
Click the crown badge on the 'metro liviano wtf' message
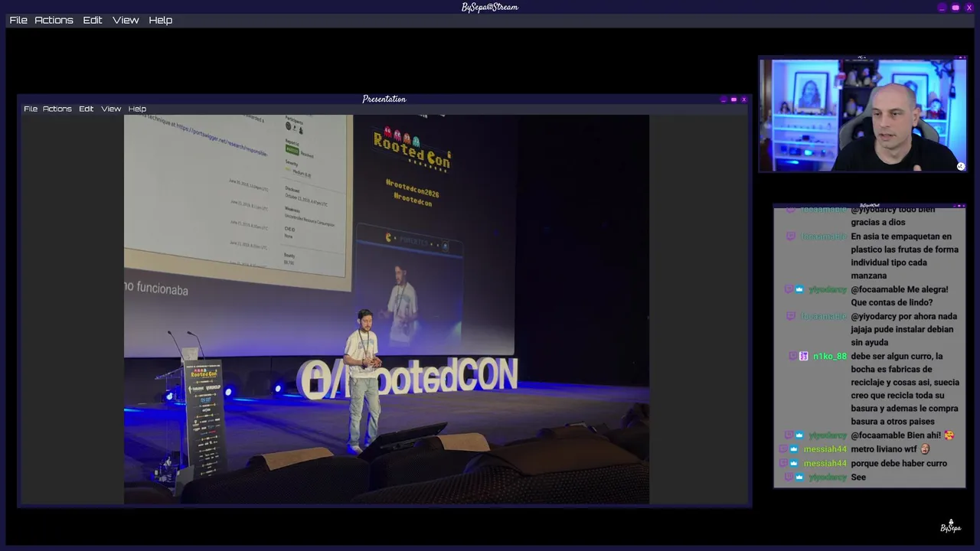click(794, 449)
